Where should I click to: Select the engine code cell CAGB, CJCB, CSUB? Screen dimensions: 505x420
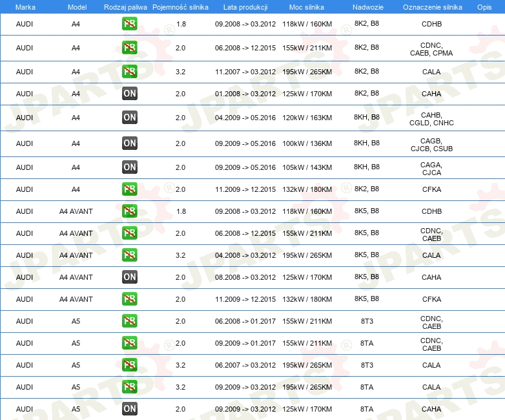(431, 145)
